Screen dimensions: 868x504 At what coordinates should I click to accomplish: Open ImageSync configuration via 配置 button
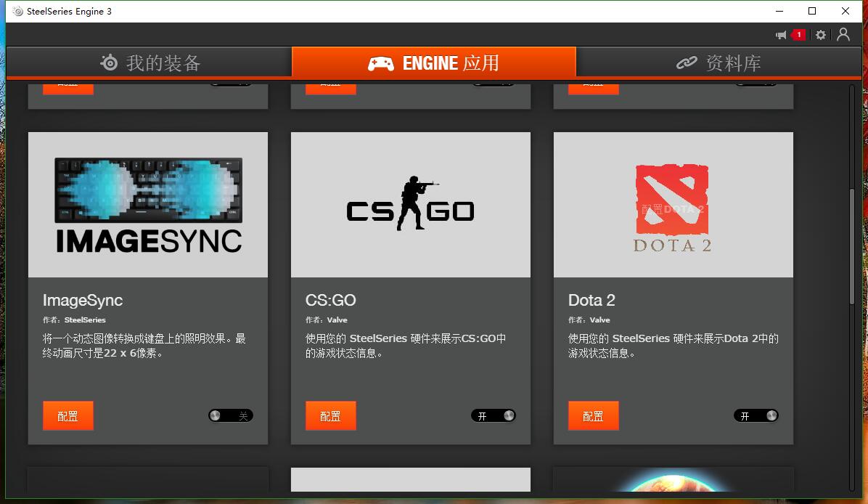[67, 415]
